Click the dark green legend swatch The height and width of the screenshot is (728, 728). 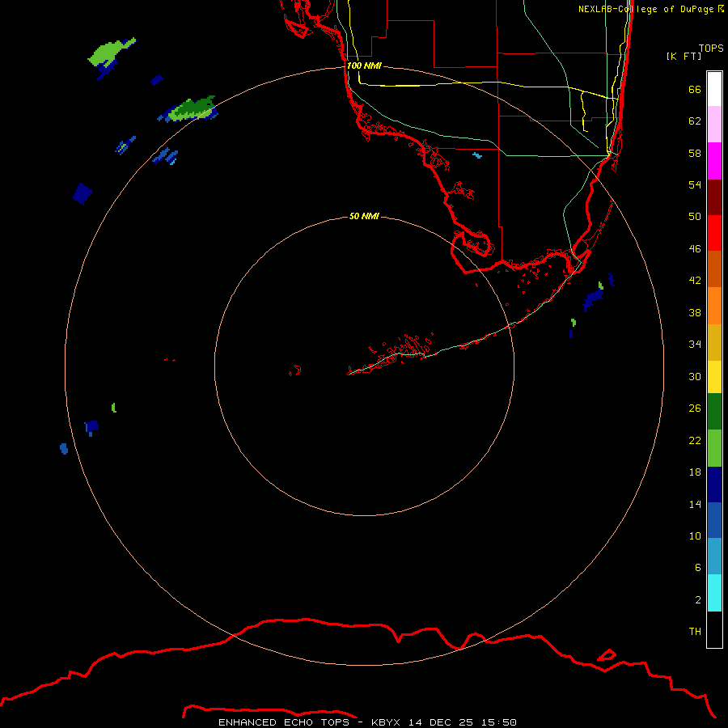714,412
